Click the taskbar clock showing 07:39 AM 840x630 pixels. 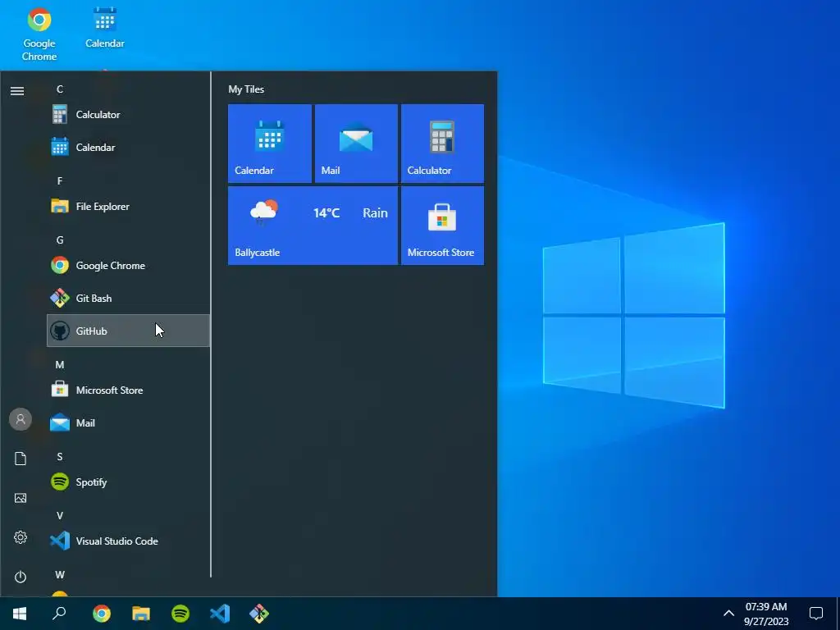(766, 614)
